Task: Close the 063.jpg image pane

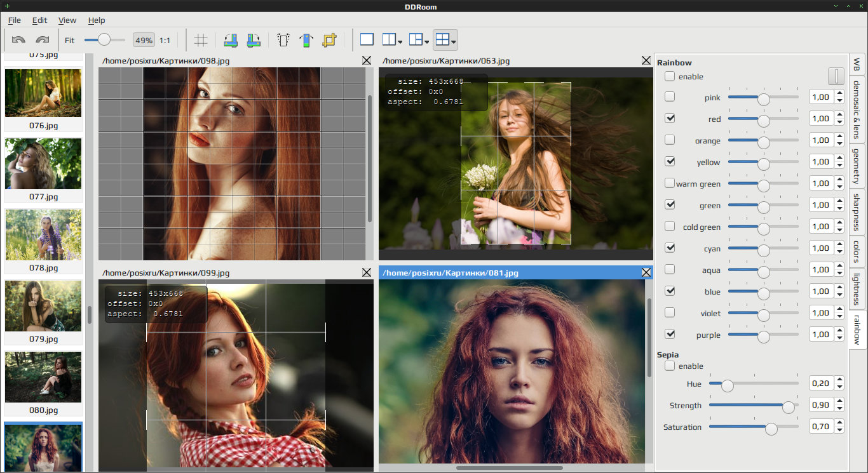Action: pyautogui.click(x=646, y=60)
